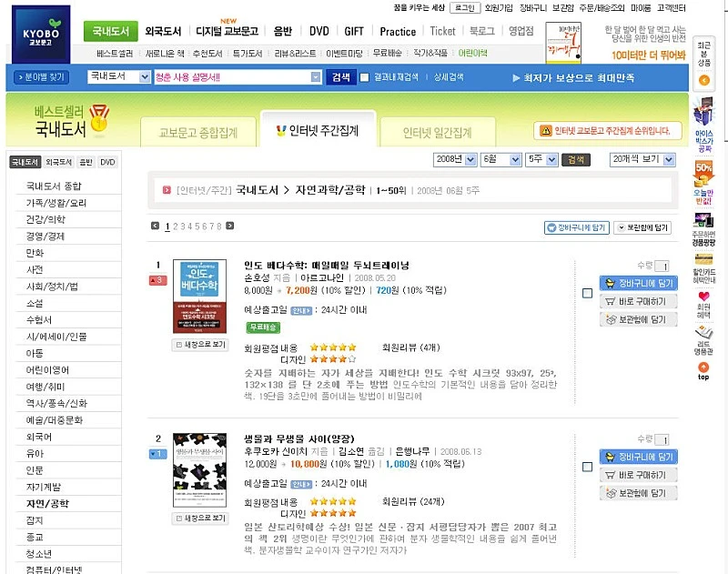Switch to 교보문고 종합집계 tab
Screen dimensions: 728x574
198,133
